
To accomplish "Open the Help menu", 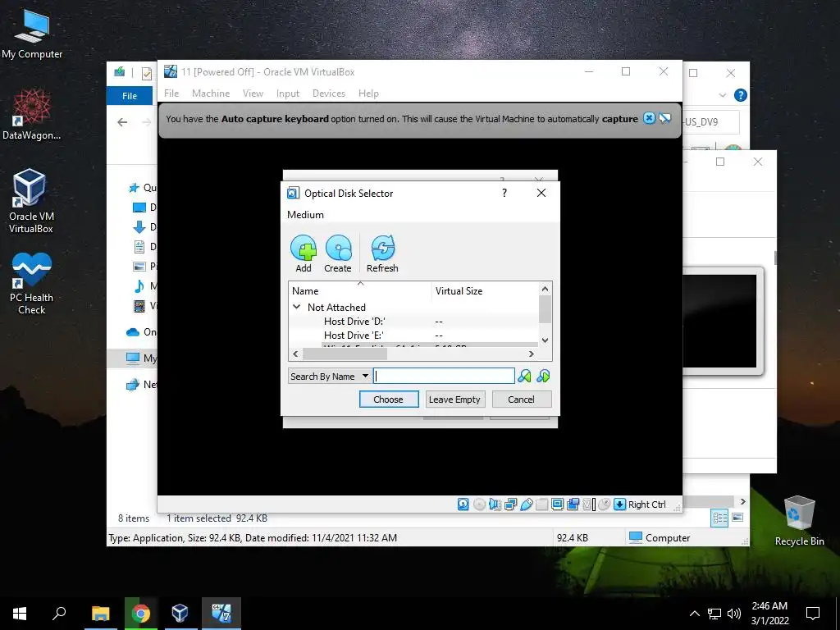I will tap(368, 94).
